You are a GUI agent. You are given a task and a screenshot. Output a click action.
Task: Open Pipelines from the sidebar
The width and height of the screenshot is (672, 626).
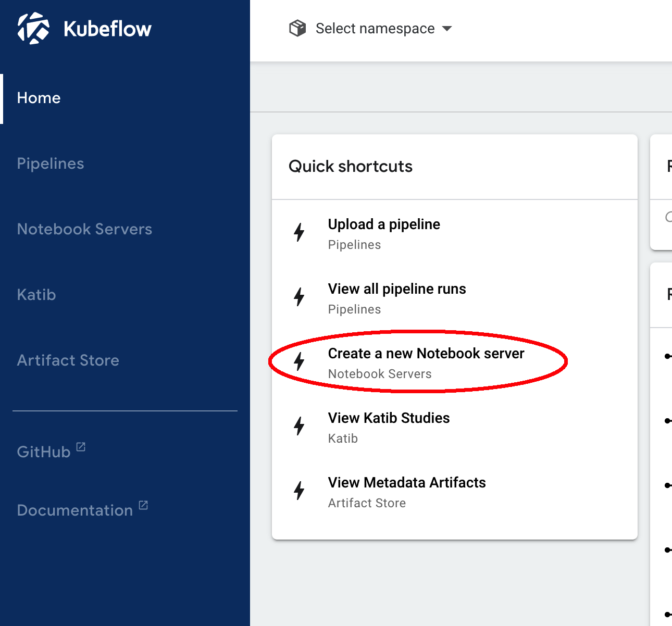pyautogui.click(x=51, y=164)
